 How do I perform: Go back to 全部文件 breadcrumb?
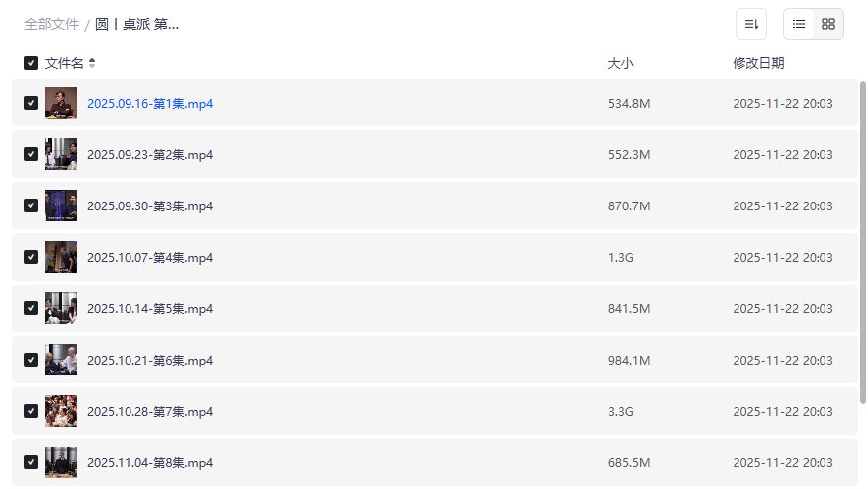pos(51,24)
